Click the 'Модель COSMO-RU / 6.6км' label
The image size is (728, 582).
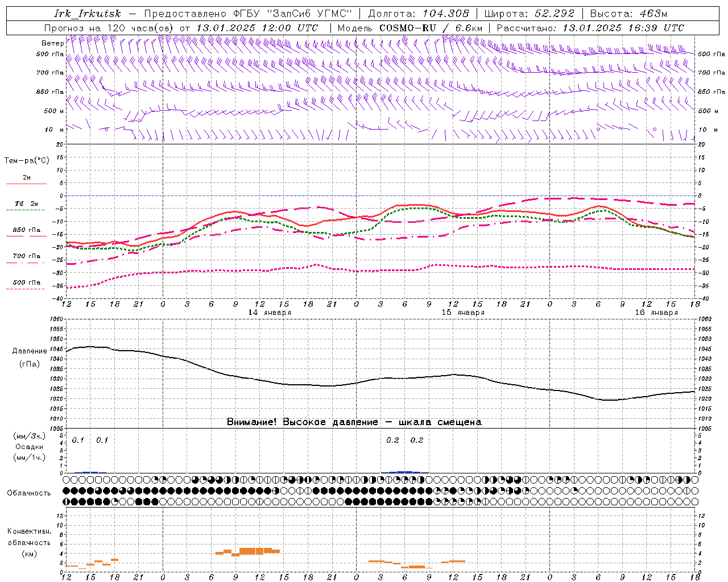410,28
